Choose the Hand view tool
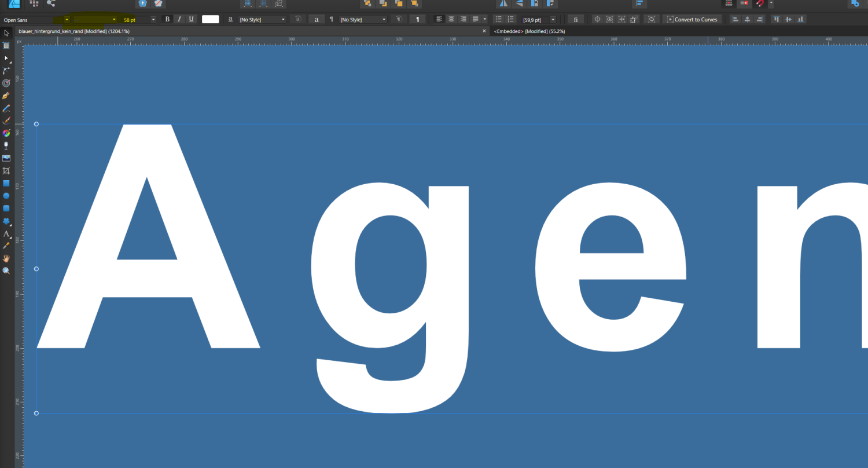868x468 pixels. coord(6,258)
